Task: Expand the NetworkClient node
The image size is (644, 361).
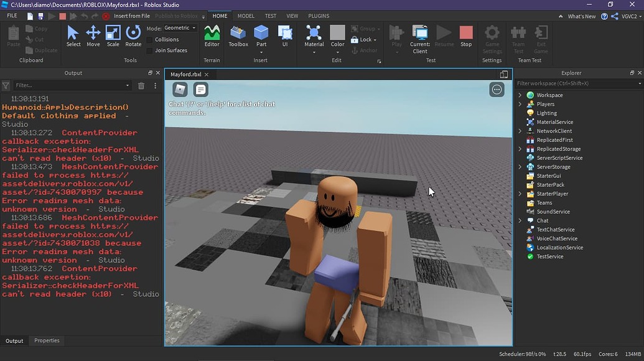Action: coord(520,131)
